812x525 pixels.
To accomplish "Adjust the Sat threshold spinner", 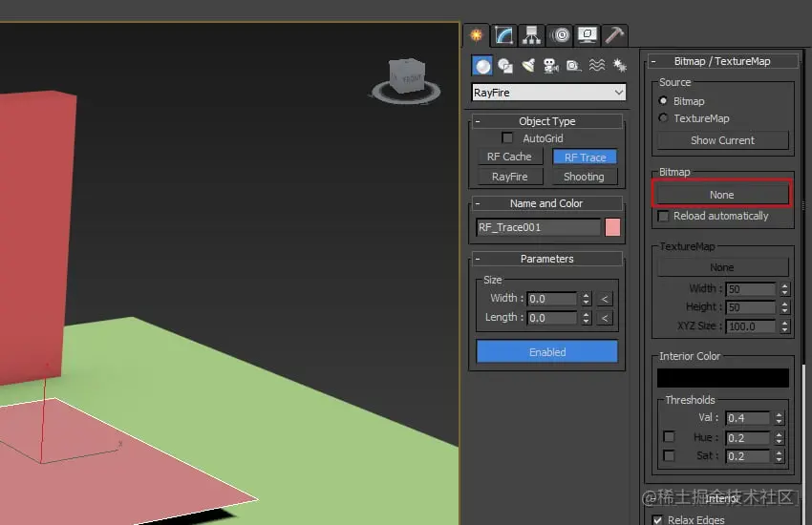I will tap(780, 456).
